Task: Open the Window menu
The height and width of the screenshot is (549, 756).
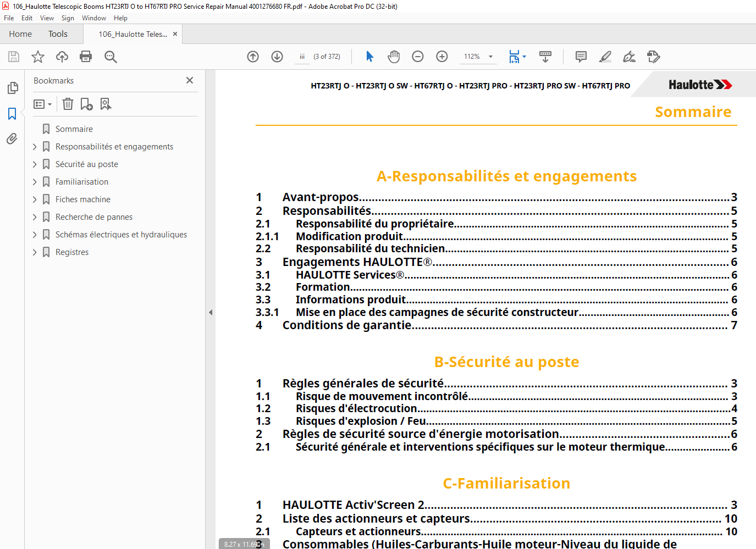Action: (94, 18)
